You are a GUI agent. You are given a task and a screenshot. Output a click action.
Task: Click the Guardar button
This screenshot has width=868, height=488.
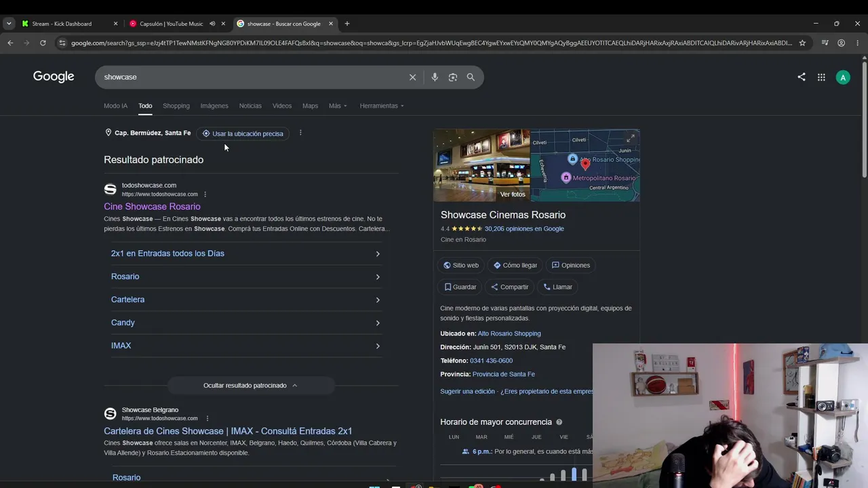(x=460, y=287)
